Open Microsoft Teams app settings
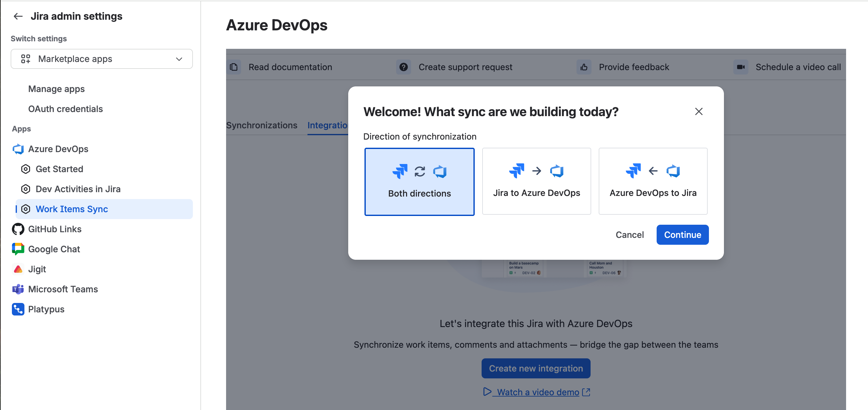Image resolution: width=868 pixels, height=410 pixels. coord(63,289)
